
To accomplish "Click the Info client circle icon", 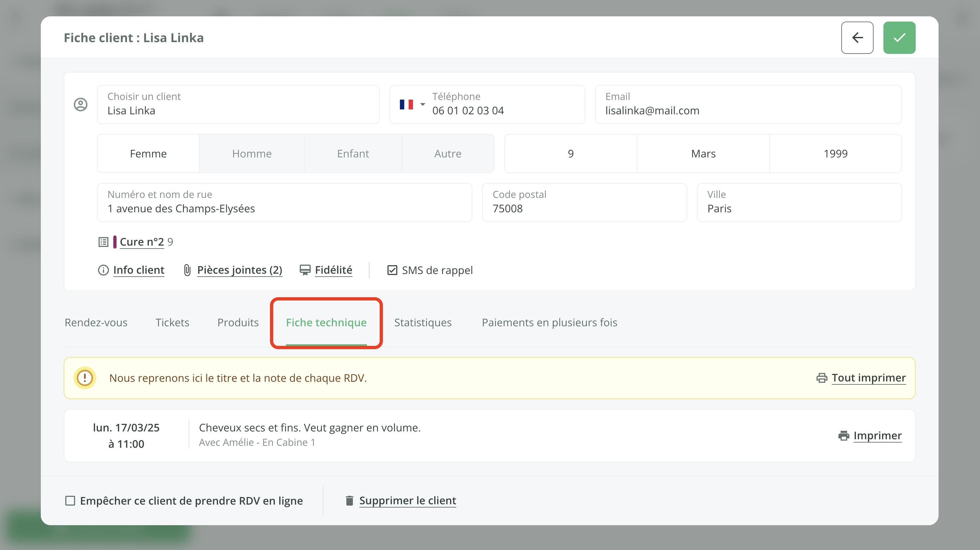I will coord(103,270).
